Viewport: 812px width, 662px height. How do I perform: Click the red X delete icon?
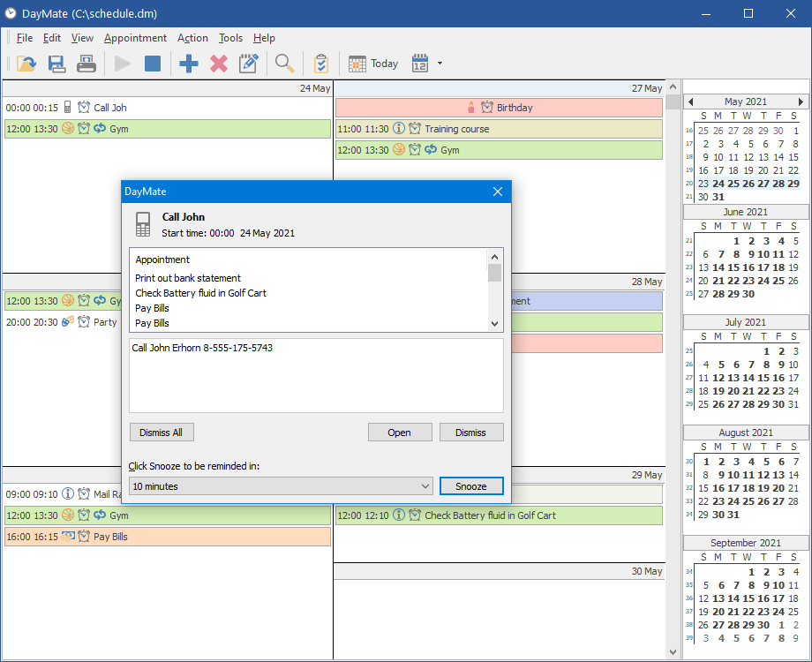coord(219,64)
